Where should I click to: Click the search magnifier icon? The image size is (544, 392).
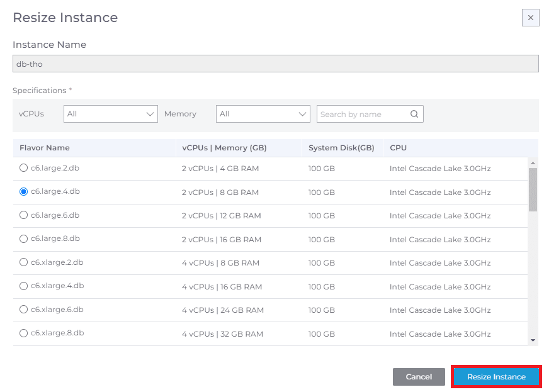[414, 114]
